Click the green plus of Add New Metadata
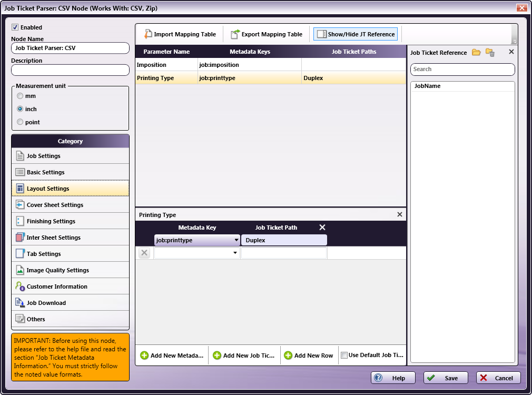This screenshot has height=395, width=532. pyautogui.click(x=144, y=355)
